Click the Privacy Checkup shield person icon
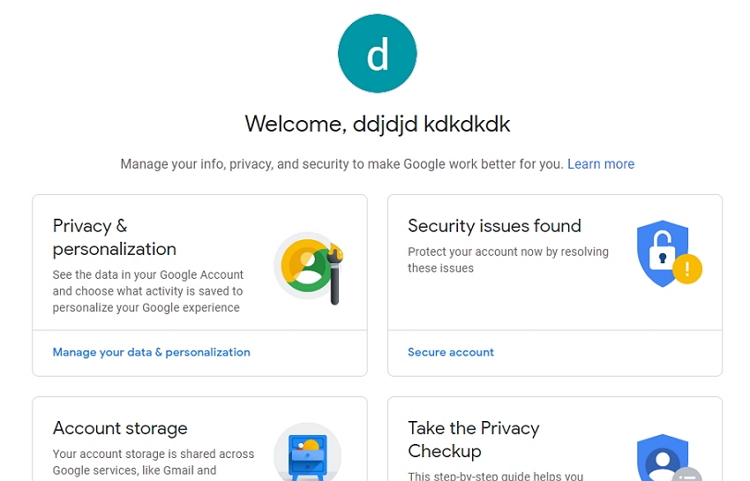Screen dimensions: 750x481 point(662,458)
